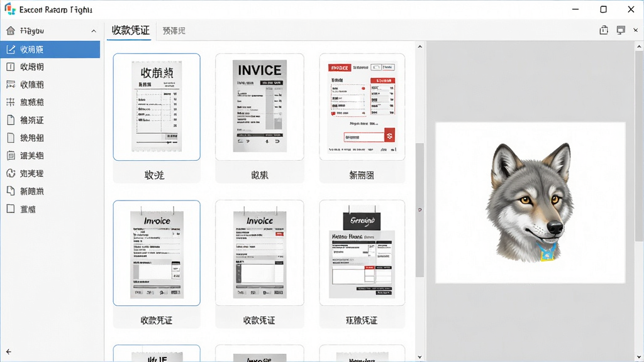
Task: Close the preview pane with the small x
Action: click(635, 30)
